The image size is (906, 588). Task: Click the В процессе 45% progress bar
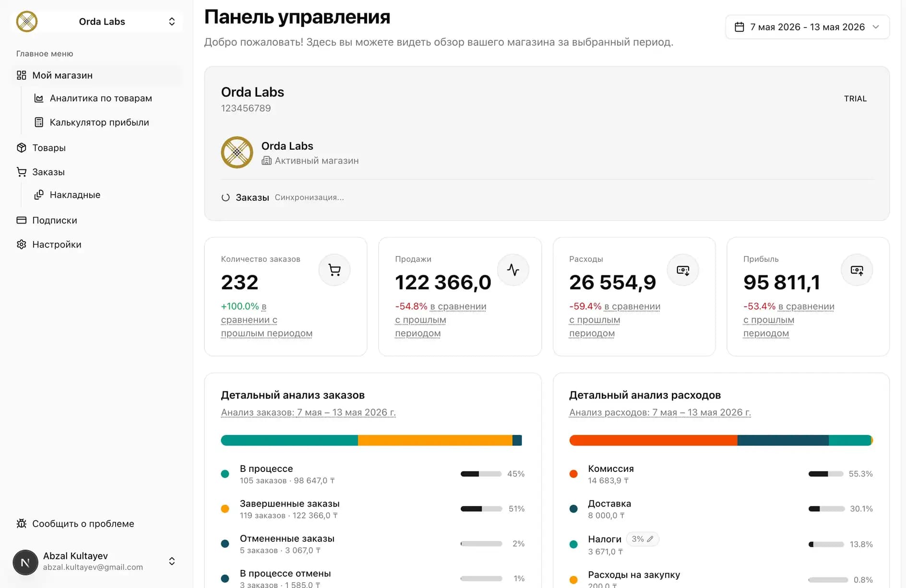click(481, 474)
